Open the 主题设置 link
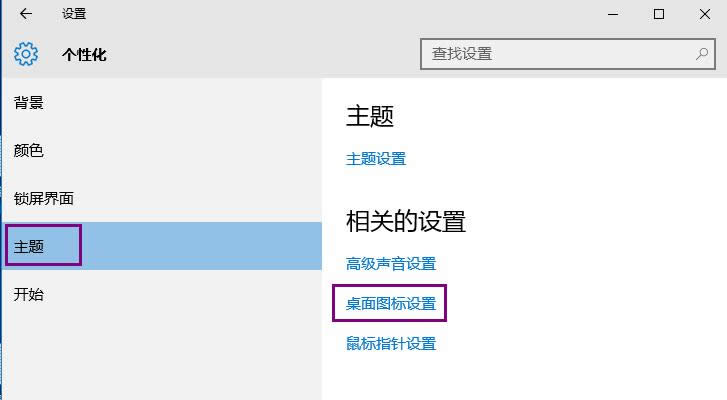This screenshot has width=727, height=400. 376,159
